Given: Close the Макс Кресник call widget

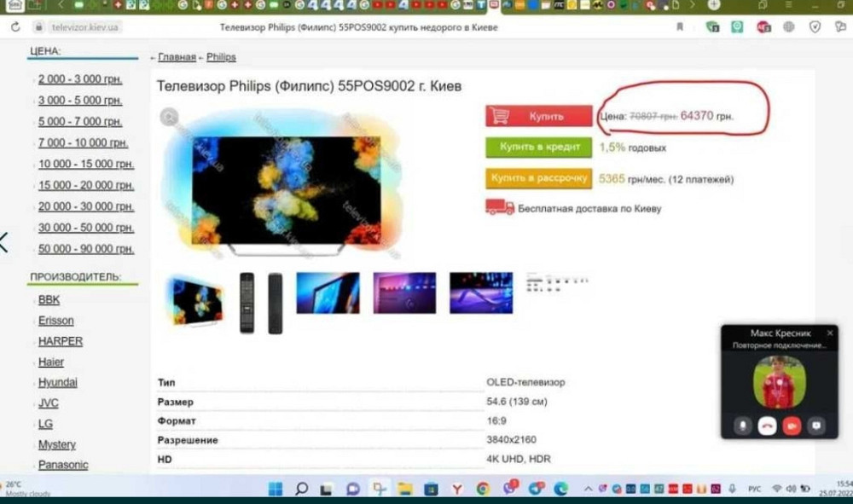Looking at the screenshot, I should pos(829,333).
